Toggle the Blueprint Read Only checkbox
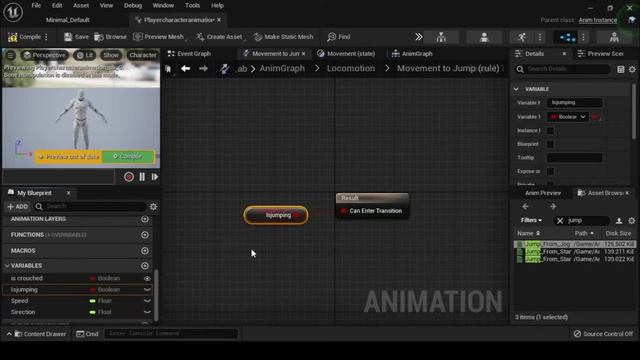The height and width of the screenshot is (360, 640). [550, 144]
